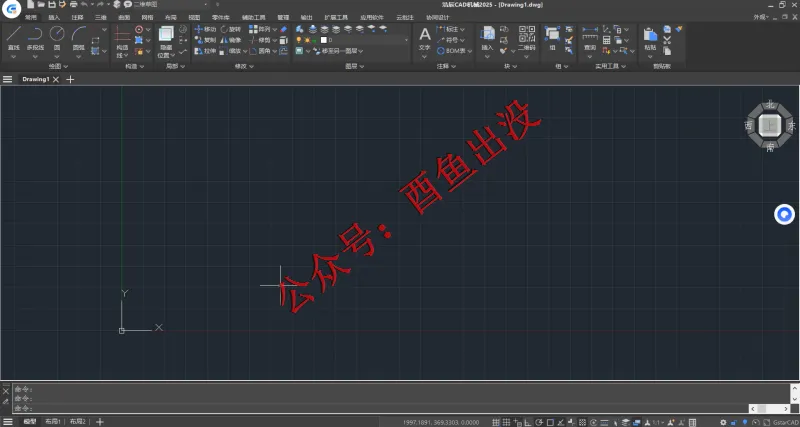Open the workspace dropdown (二维草图)
The image size is (800, 427).
(x=170, y=5)
